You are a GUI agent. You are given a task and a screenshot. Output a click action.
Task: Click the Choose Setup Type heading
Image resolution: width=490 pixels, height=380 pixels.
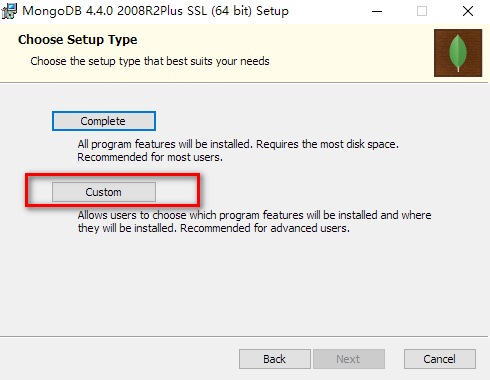[x=78, y=40]
